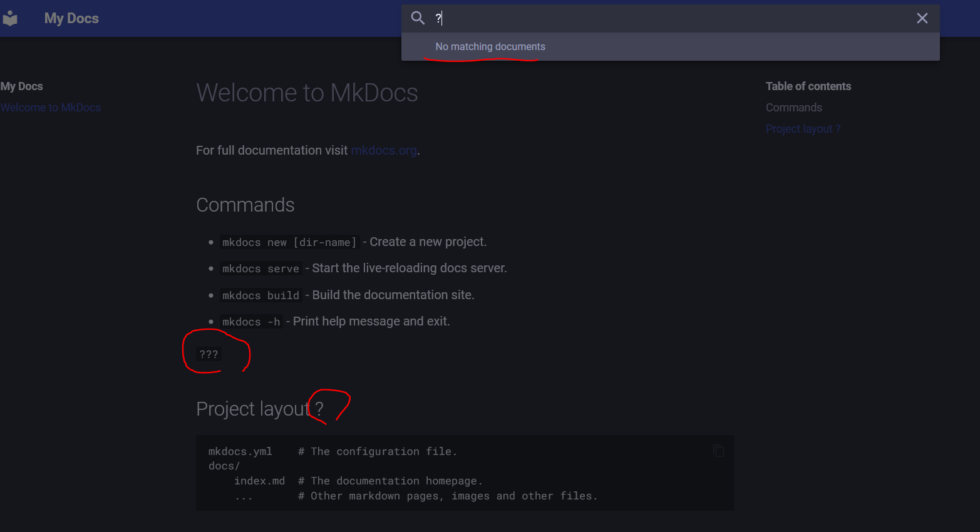Click the docs/ line in code block
This screenshot has height=532, width=980.
click(224, 466)
